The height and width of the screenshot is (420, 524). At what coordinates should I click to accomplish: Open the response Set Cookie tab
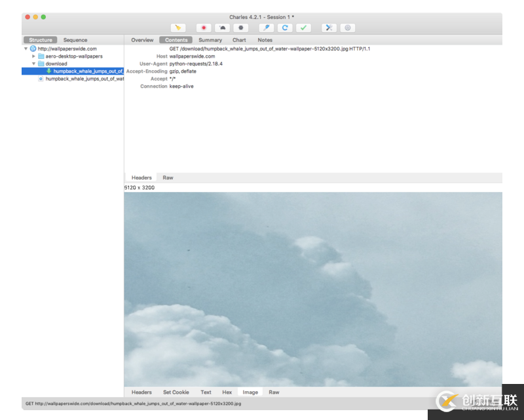point(176,392)
